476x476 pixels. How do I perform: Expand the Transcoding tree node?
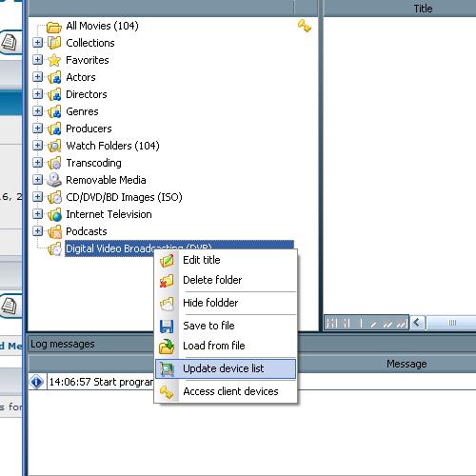tap(37, 163)
